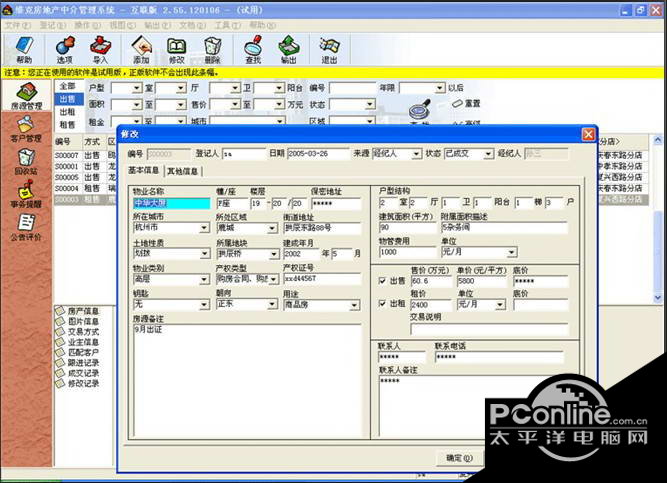
Task: Click the 售价 input field showing 60.6
Action: point(431,281)
